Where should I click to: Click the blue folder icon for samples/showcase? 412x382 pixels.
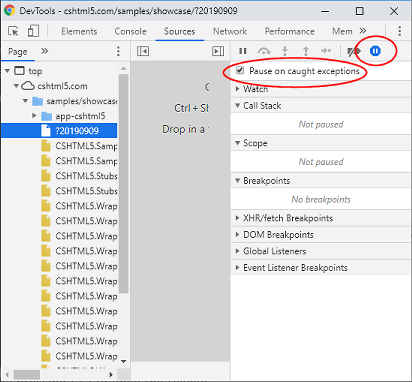[38, 101]
